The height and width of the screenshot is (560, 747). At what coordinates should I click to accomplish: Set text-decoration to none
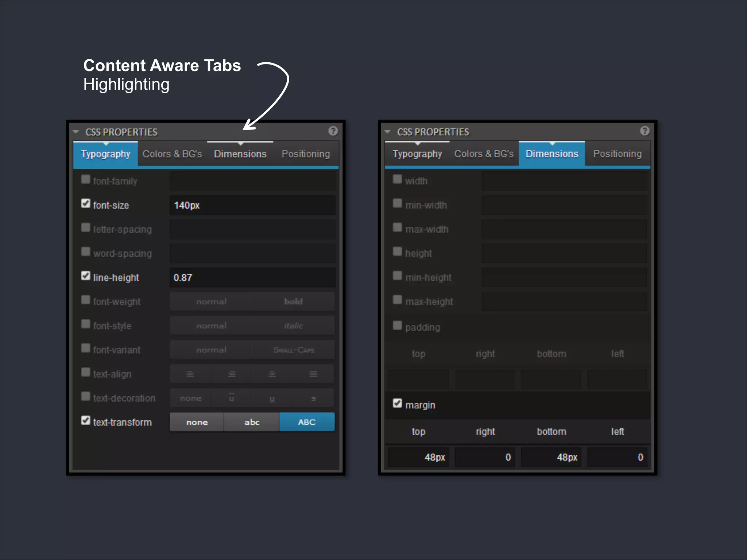tap(190, 398)
